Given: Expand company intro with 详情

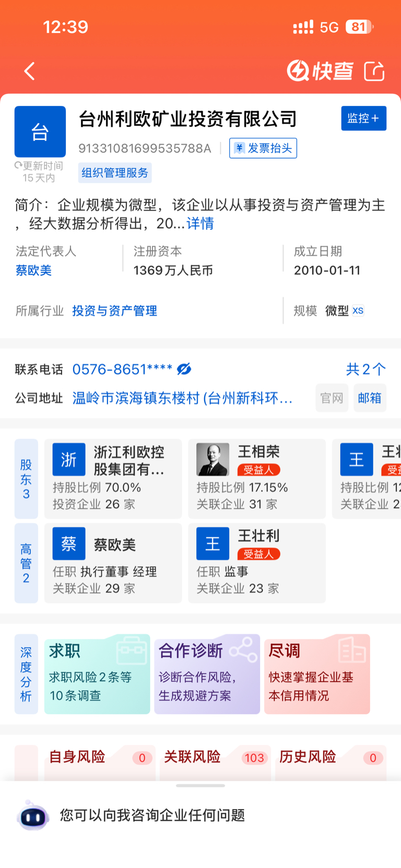Looking at the screenshot, I should (200, 223).
